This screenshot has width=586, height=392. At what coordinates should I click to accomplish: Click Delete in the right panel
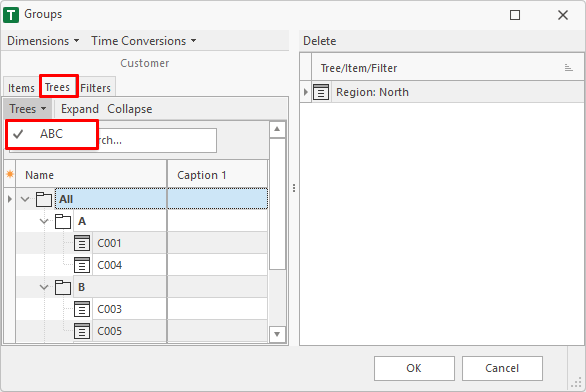(320, 41)
